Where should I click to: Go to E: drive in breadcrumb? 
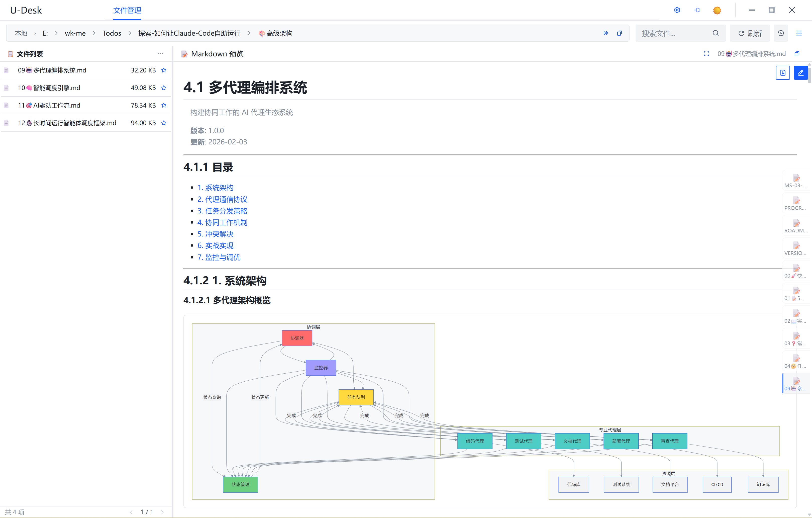(x=45, y=33)
